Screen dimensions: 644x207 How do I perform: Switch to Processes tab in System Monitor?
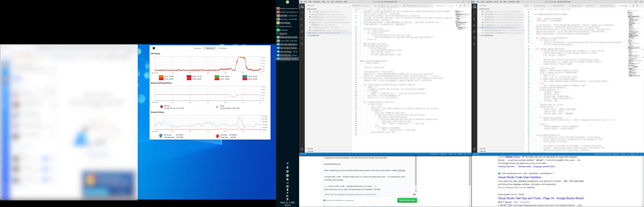(197, 48)
